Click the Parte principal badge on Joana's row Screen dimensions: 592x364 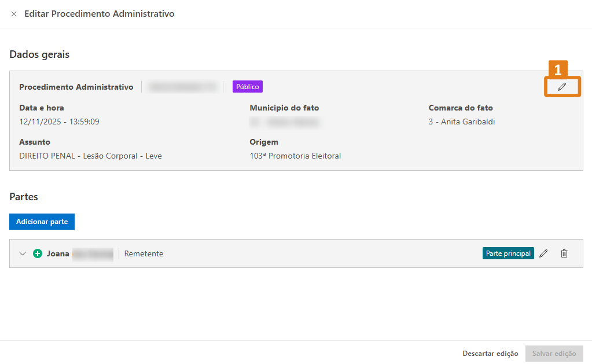(508, 253)
